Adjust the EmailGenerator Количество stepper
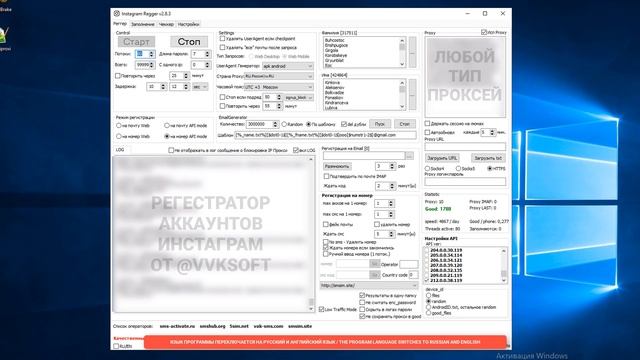The width and height of the screenshot is (640, 360). [276, 124]
